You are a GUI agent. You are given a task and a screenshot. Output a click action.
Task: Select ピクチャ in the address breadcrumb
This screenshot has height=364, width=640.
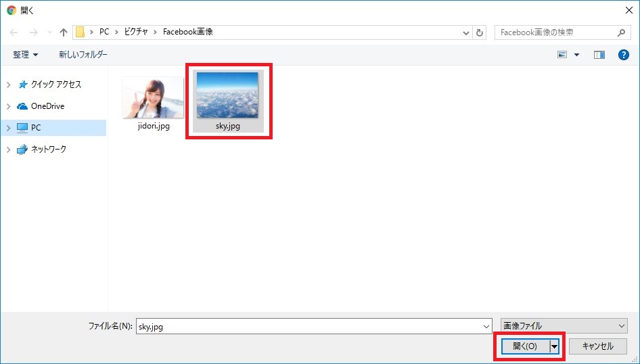point(136,32)
